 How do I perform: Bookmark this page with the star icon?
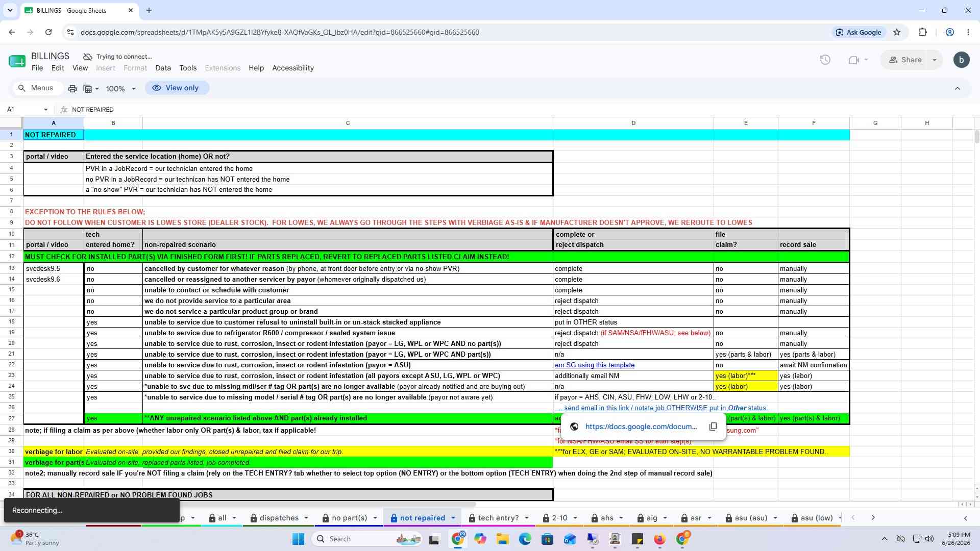tap(897, 32)
